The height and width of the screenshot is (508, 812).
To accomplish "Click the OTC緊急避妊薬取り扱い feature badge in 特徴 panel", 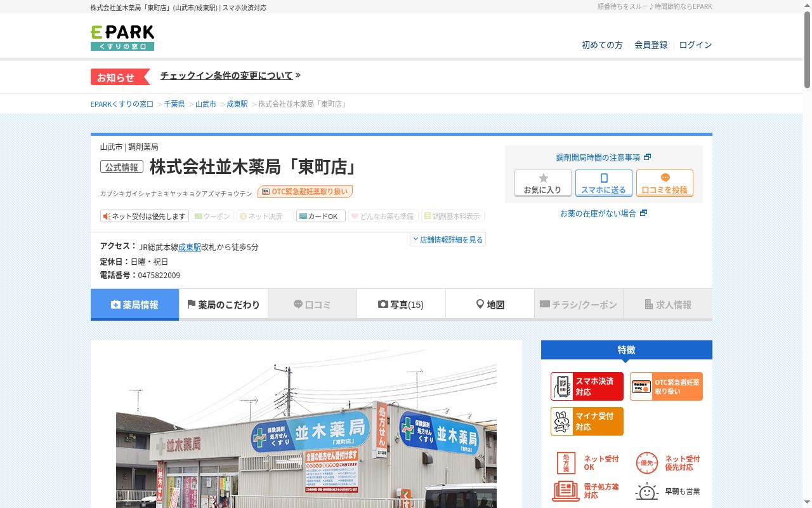I will tap(666, 386).
